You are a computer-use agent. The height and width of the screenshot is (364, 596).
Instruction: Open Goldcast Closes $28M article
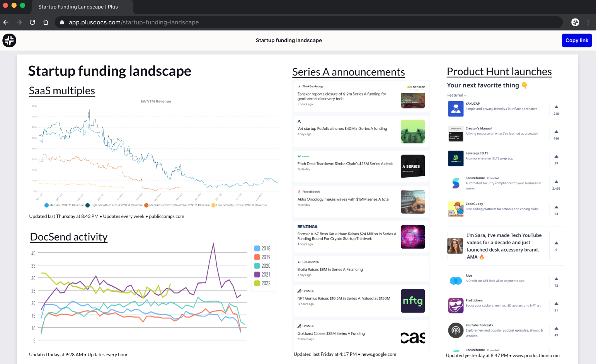(x=331, y=333)
